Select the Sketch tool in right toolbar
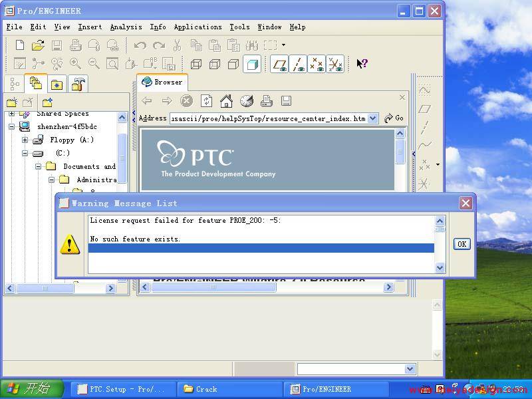Viewport: 532px width, 399px height. (424, 90)
